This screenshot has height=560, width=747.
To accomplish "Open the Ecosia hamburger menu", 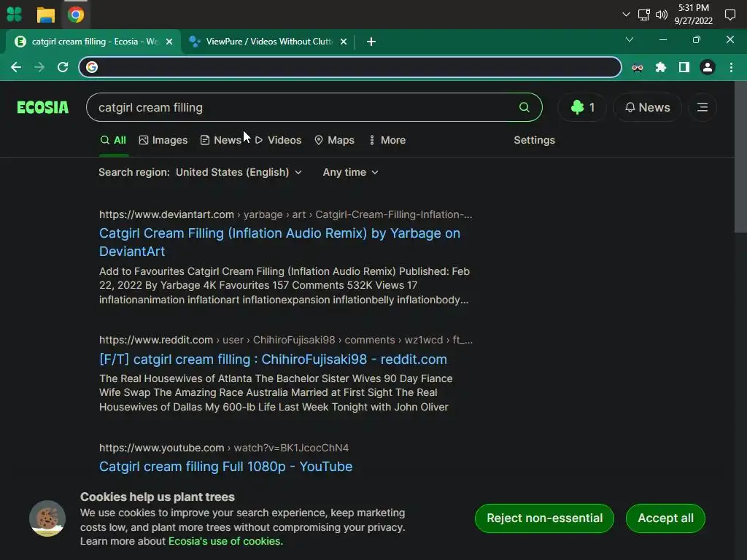I will point(703,107).
